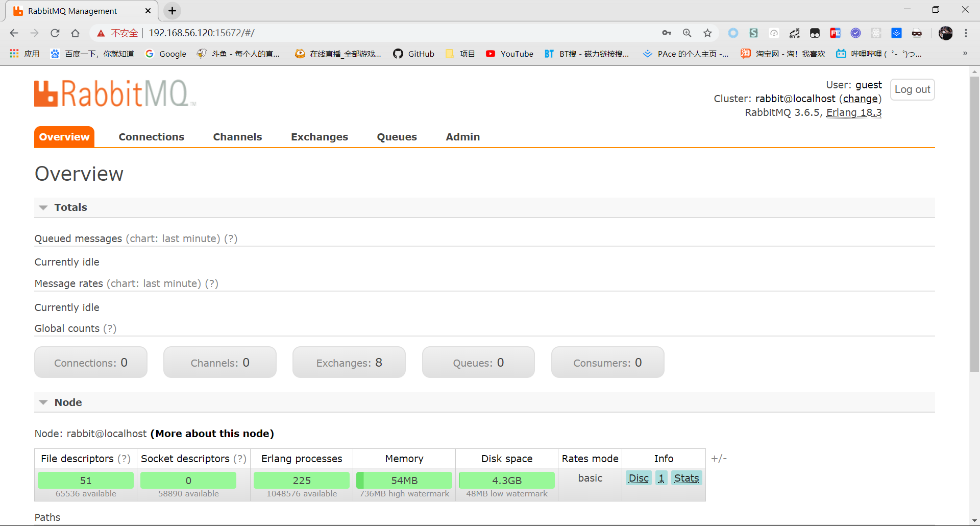Viewport: 980px width, 526px height.
Task: Click the Erlang 18.3 version text
Action: coord(854,112)
